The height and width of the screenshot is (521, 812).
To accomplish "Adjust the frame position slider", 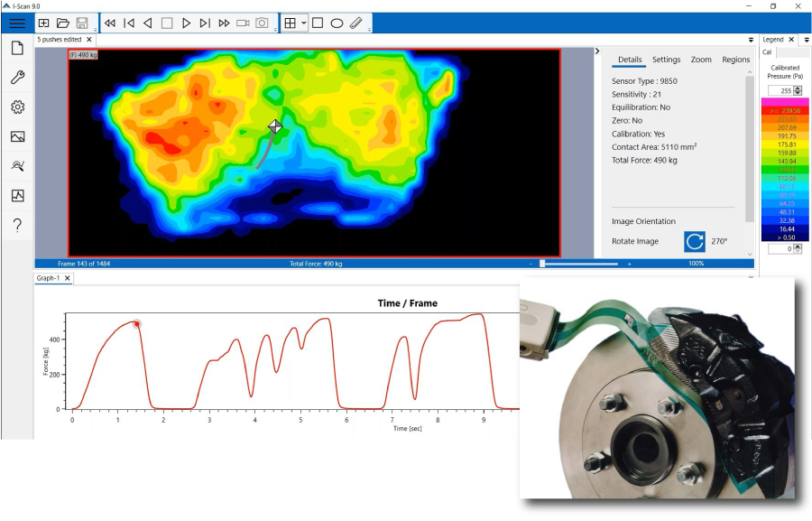I will 541,263.
